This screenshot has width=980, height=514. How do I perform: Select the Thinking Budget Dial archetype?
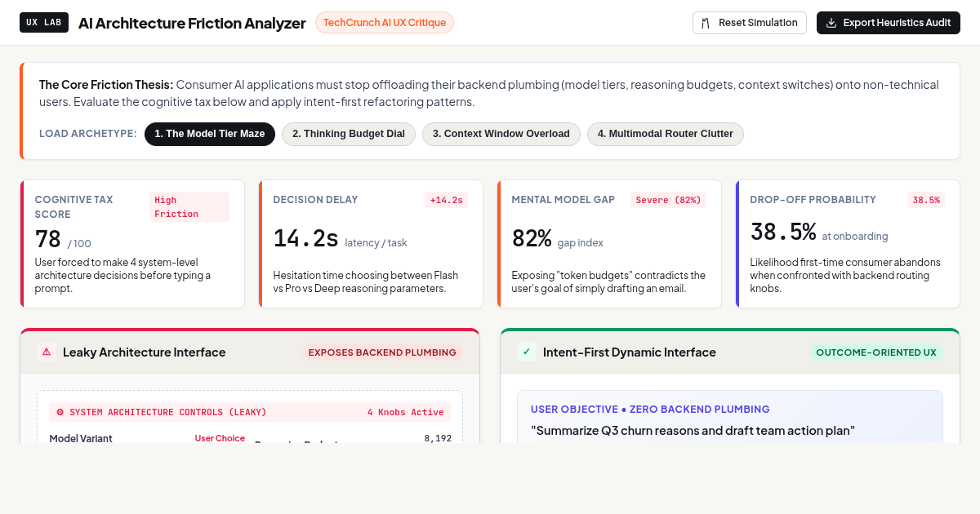tap(349, 134)
